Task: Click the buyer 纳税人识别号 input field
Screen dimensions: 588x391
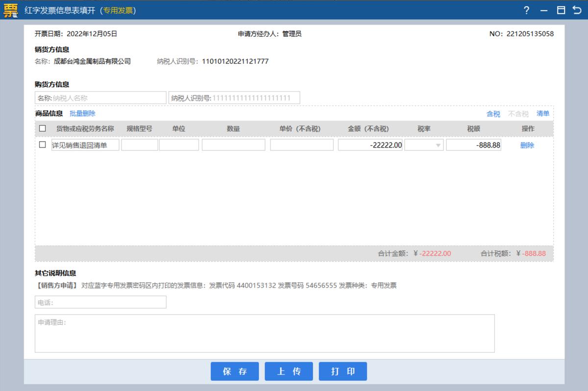Action: tap(234, 98)
